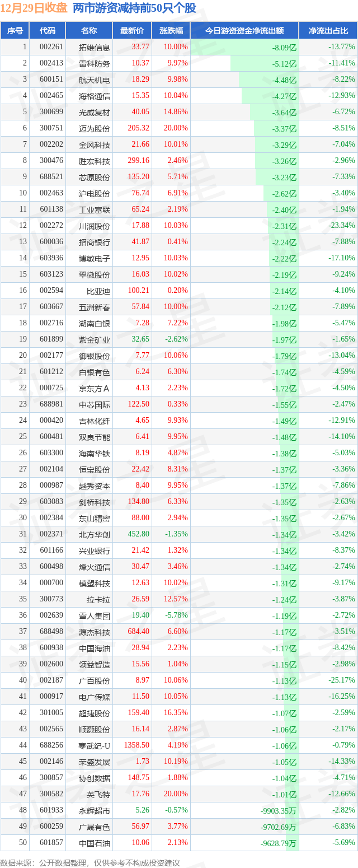This screenshot has height=868, width=358.
Task: Select stock name 广晟有色
Action: click(95, 827)
